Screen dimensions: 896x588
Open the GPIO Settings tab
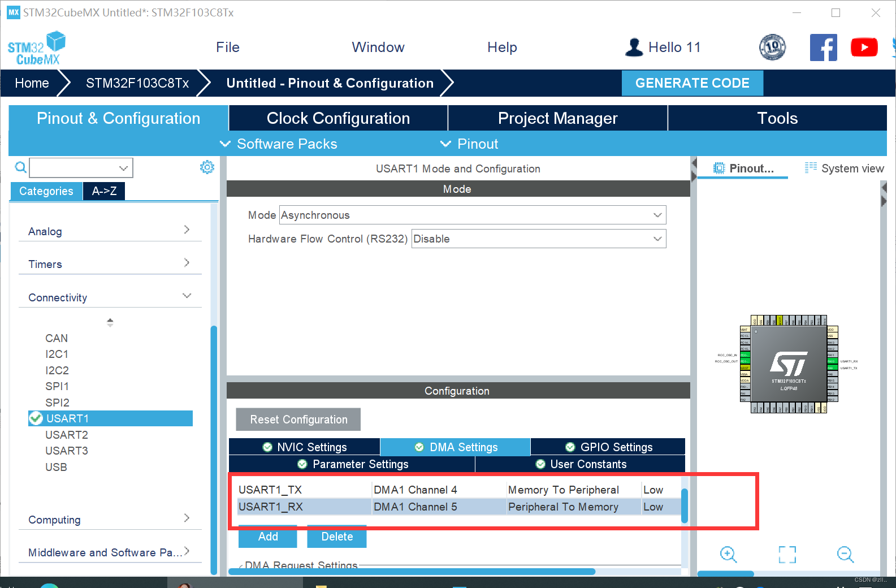(x=608, y=447)
